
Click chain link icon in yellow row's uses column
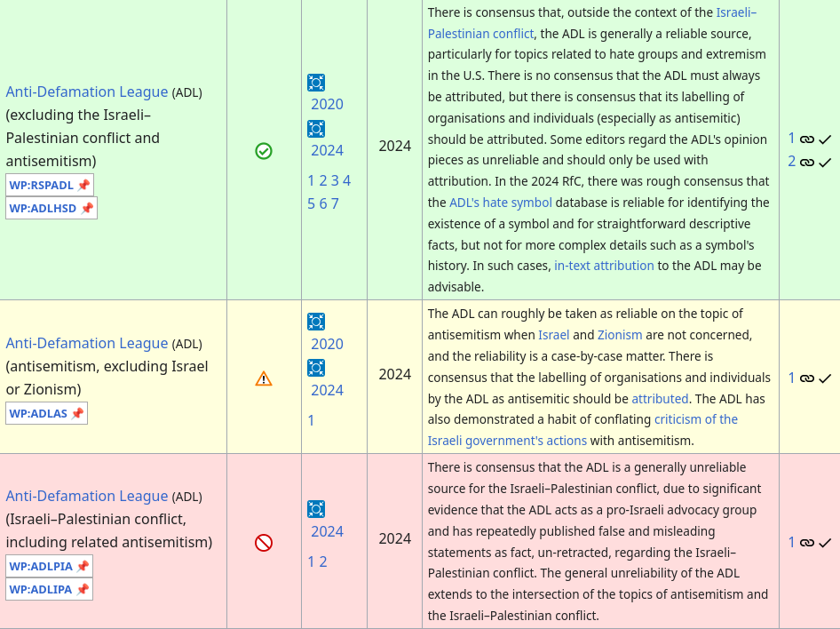click(807, 378)
